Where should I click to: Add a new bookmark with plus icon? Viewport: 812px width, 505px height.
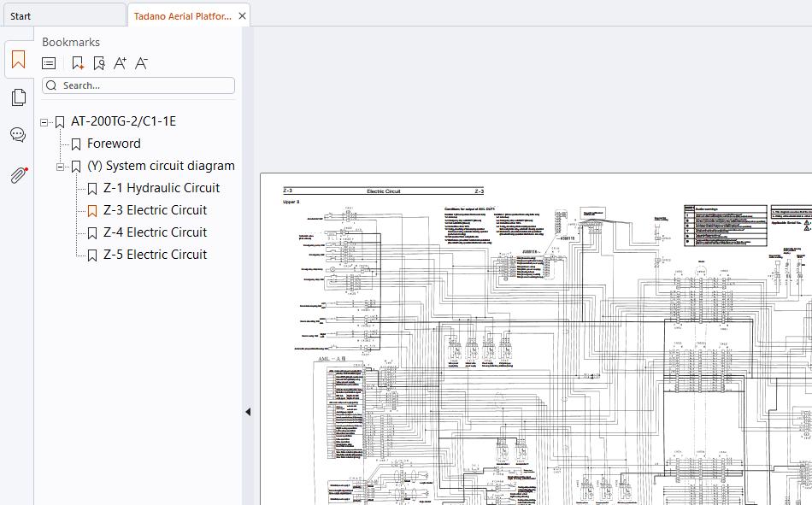coord(78,63)
